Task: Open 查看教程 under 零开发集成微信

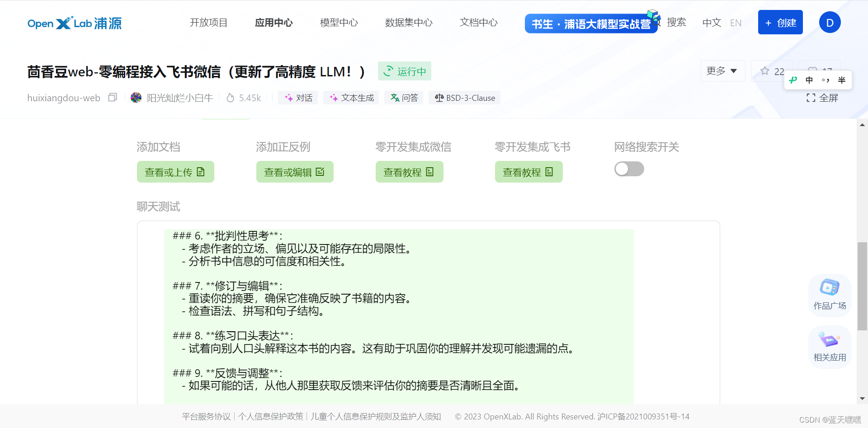Action: (410, 172)
